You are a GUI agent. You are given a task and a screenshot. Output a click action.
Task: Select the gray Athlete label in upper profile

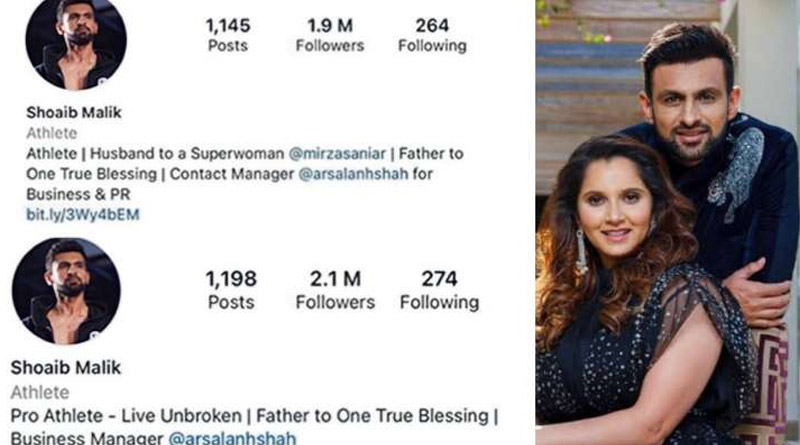[52, 133]
